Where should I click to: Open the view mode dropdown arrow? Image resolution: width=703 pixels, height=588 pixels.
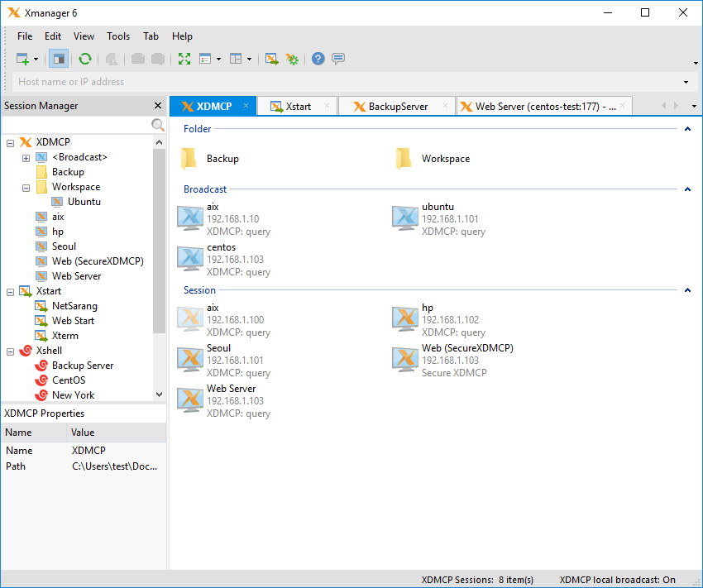pos(218,60)
